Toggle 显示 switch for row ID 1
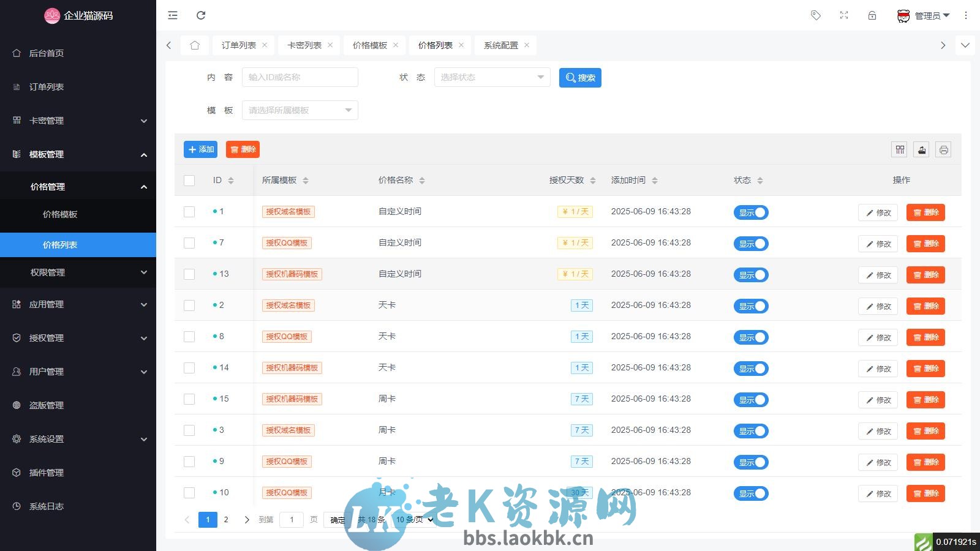980x551 pixels. tap(751, 212)
